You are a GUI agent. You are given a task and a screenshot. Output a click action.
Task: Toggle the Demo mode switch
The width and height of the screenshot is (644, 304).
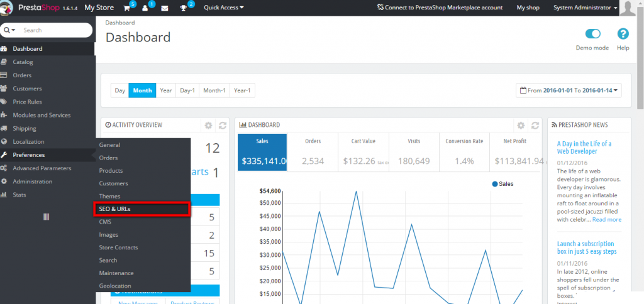point(592,34)
